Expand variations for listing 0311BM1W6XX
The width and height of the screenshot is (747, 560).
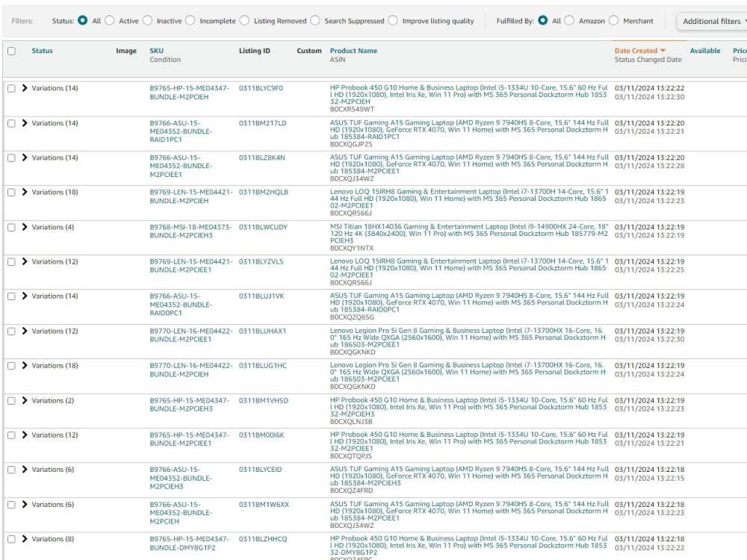click(x=25, y=504)
